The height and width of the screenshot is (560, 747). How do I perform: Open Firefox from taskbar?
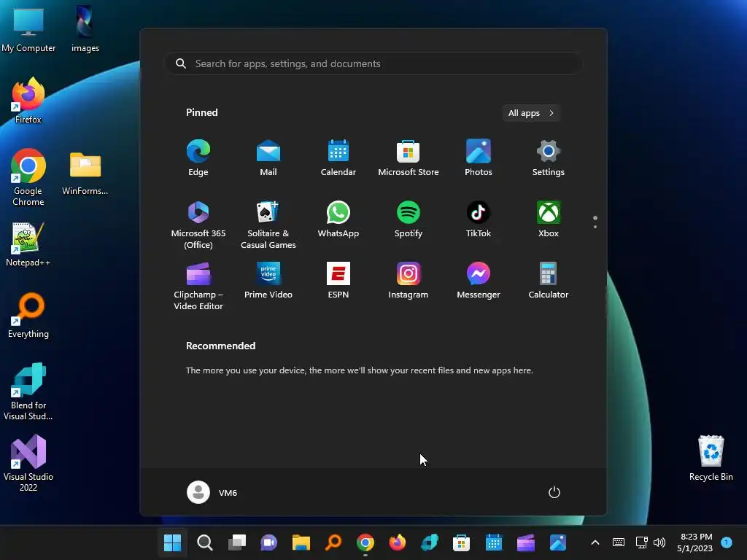[398, 542]
